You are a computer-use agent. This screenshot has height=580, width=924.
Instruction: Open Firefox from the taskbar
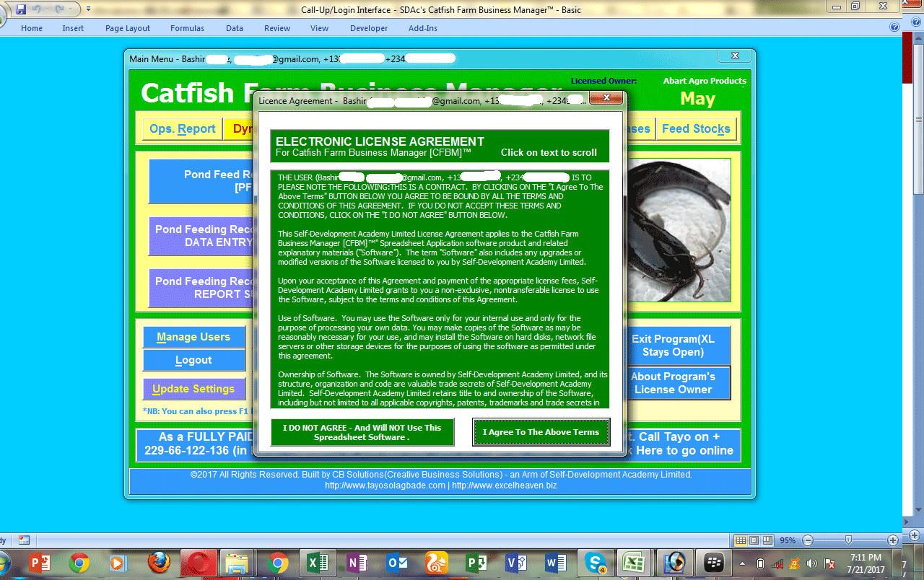click(158, 563)
